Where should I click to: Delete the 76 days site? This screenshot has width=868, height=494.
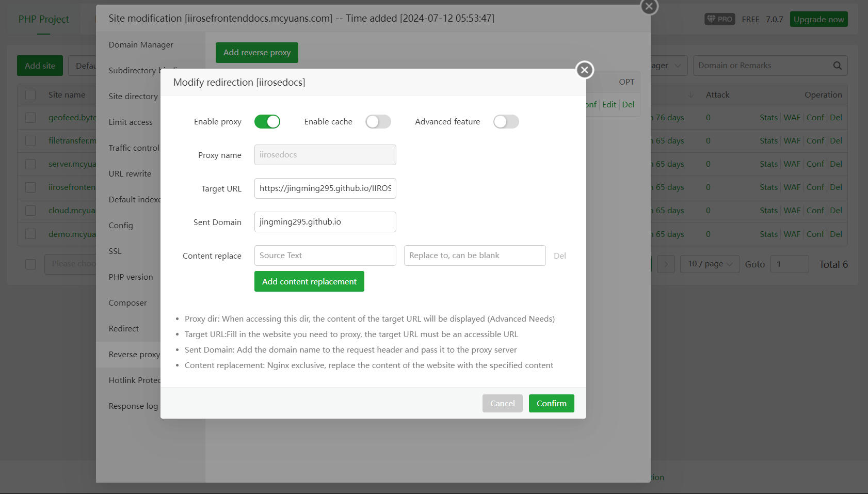point(836,118)
